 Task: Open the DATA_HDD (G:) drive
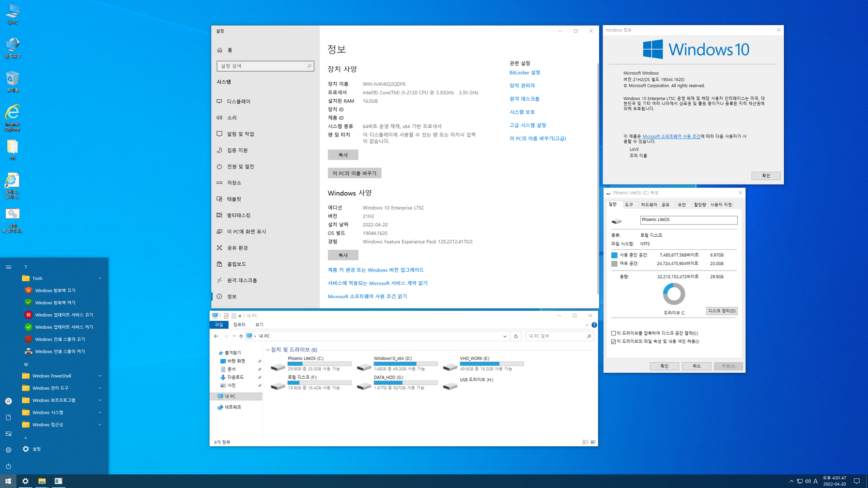(397, 383)
